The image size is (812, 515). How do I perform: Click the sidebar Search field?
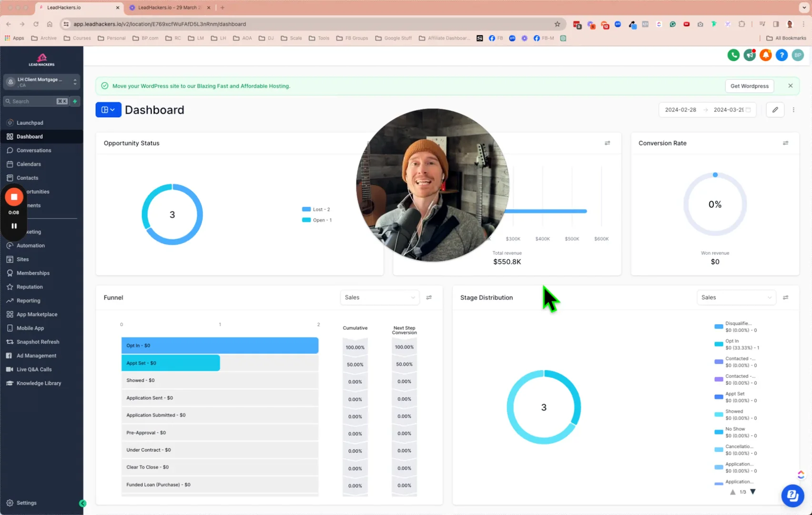point(36,101)
